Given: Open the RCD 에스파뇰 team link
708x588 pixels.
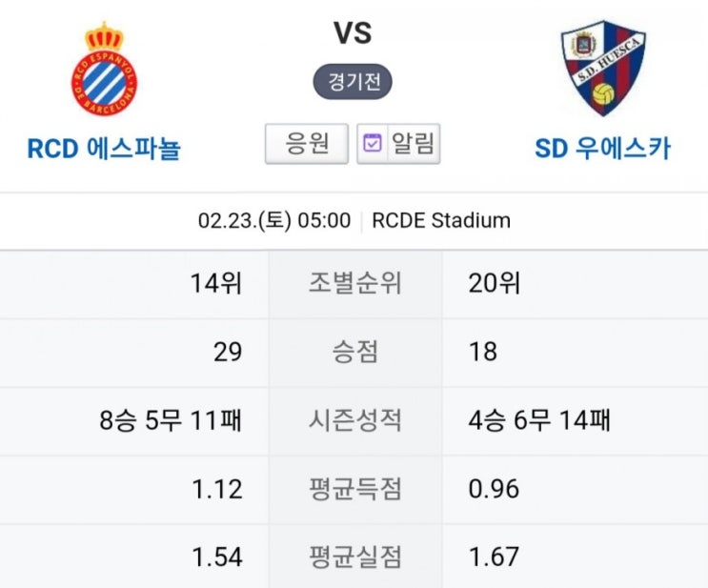Looking at the screenshot, I should pyautogui.click(x=104, y=148).
